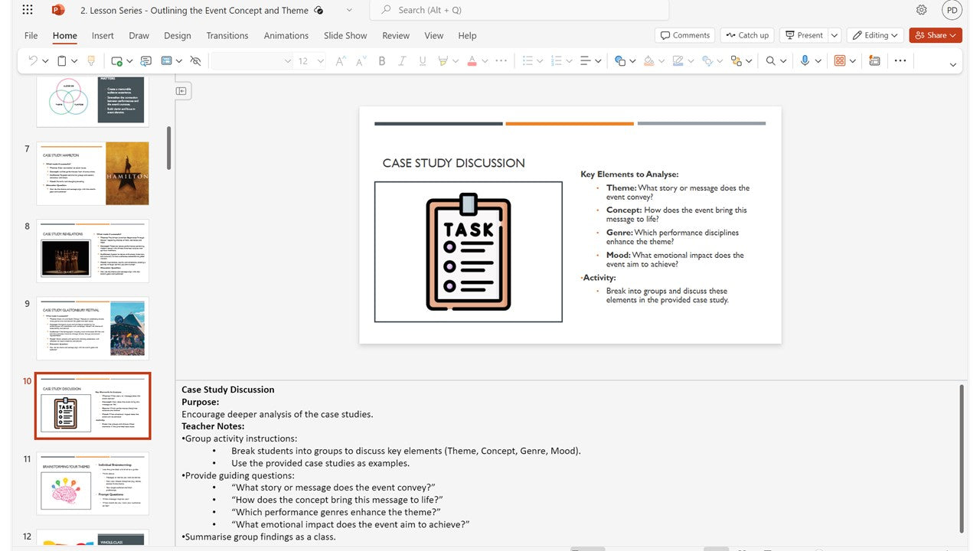This screenshot has height=551, width=980.
Task: Select slide 8 thumbnail, Case Study Revelations
Action: 93,251
